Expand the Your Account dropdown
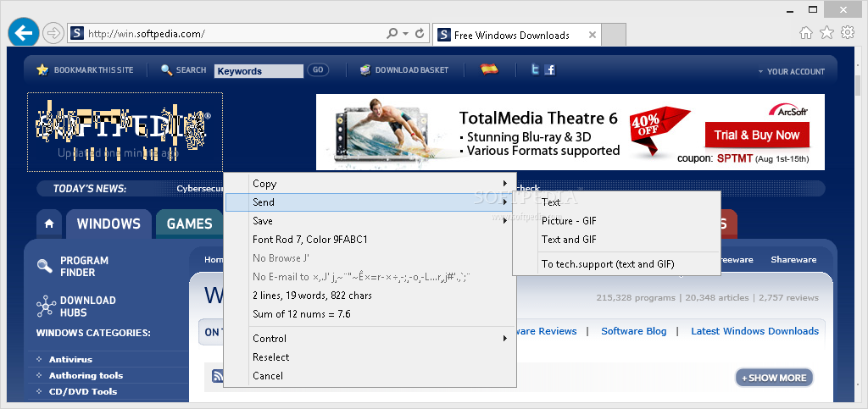Screen dimensions: 868x409 (x=791, y=71)
